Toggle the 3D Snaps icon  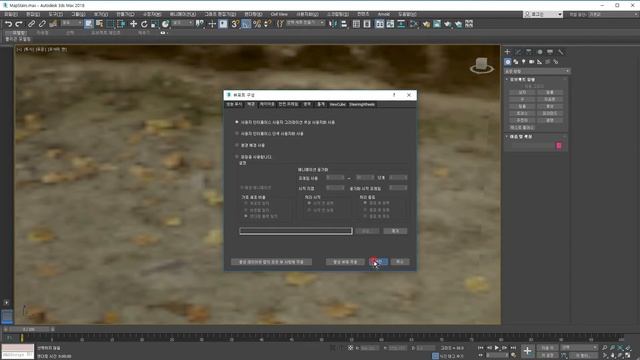click(x=235, y=24)
